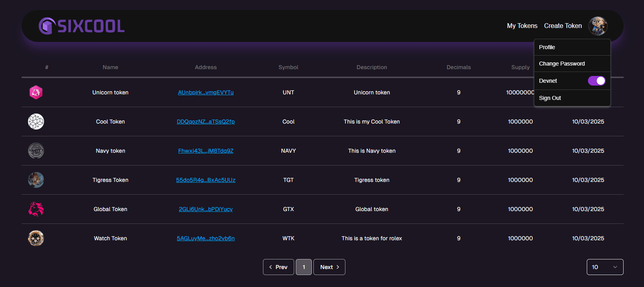Click the Watch Token rolex icon

[36, 238]
